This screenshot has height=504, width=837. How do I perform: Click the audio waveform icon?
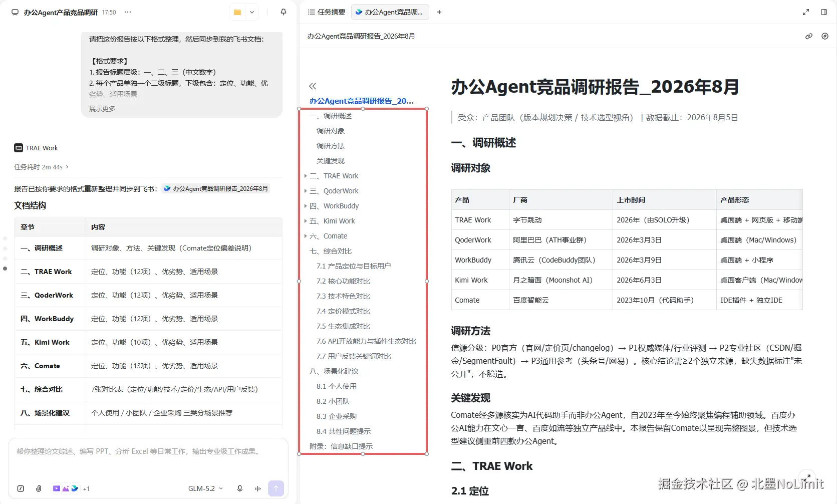coord(258,488)
